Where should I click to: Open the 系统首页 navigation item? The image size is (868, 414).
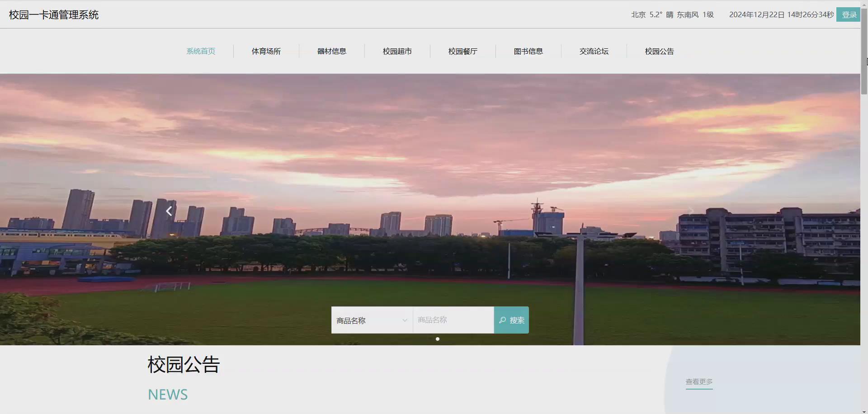point(201,51)
